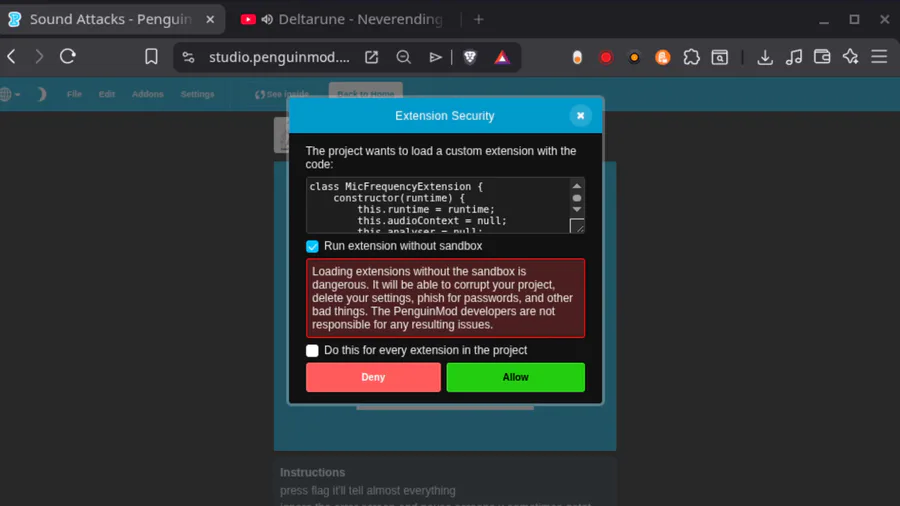Click the studio.penguinmod address field
Image resolution: width=900 pixels, height=506 pixels.
point(279,57)
